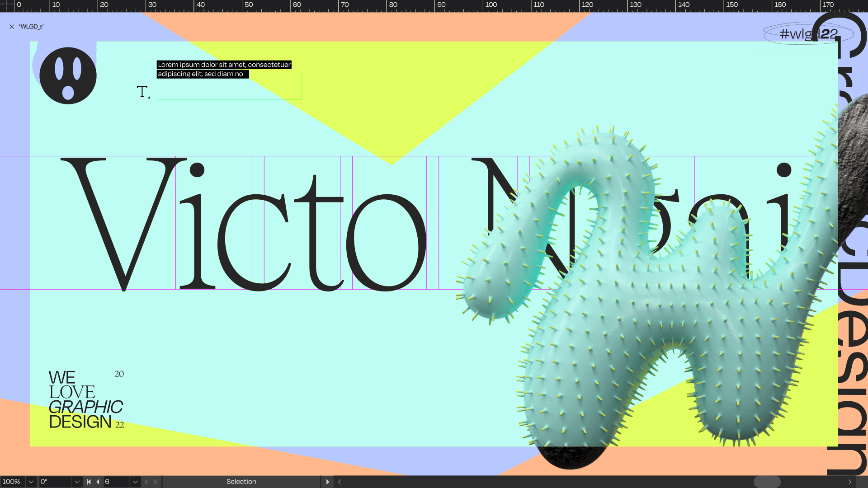
Task: Click the surprised face logo
Action: tap(68, 75)
